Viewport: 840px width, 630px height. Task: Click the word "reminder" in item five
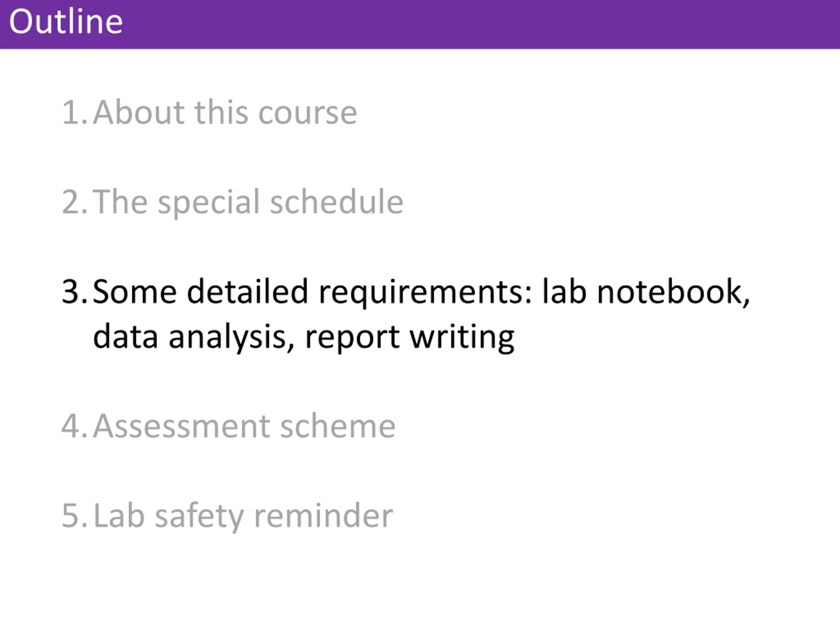click(324, 516)
